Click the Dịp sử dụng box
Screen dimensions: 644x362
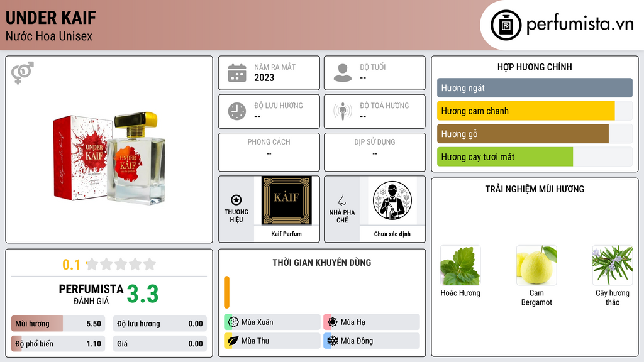(375, 152)
